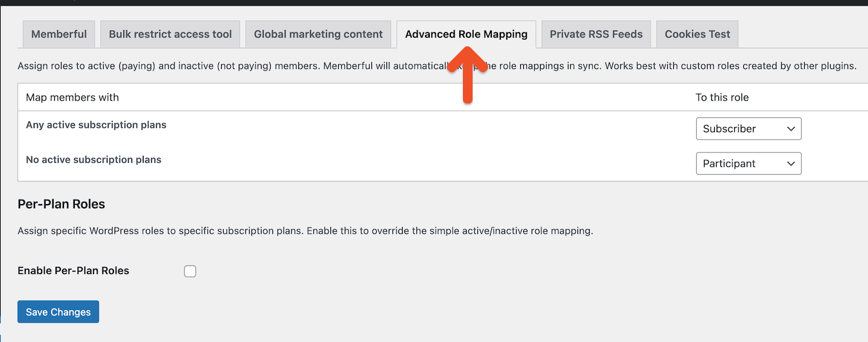The width and height of the screenshot is (868, 342).
Task: Go to Global marketing content tab
Action: tap(318, 34)
